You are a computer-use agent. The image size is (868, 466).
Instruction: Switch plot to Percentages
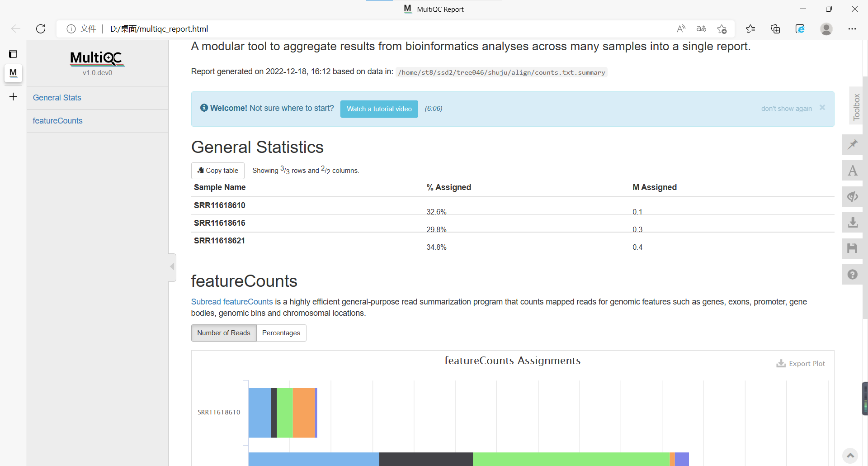[281, 333]
